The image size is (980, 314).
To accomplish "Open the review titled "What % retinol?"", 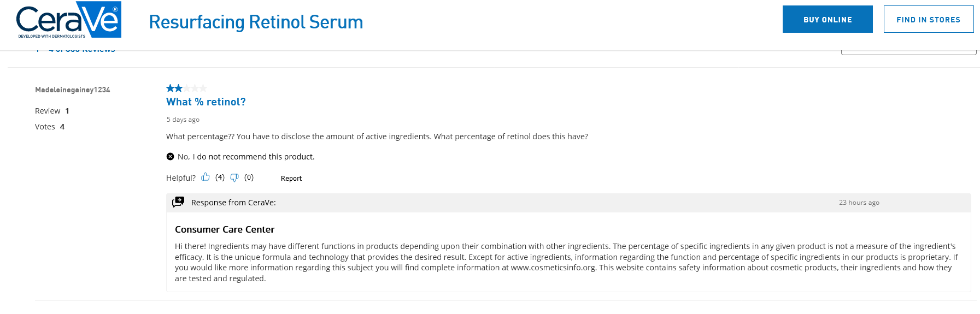I will 206,102.
